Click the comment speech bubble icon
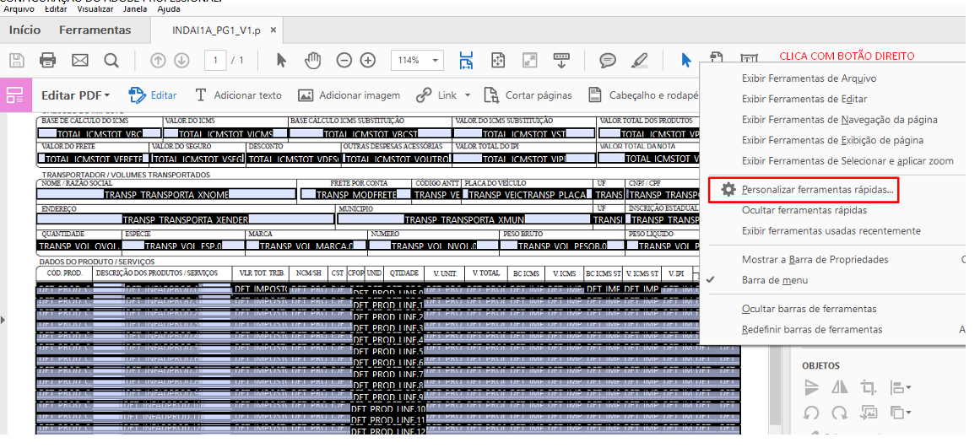This screenshot has height=448, width=980. tap(607, 60)
